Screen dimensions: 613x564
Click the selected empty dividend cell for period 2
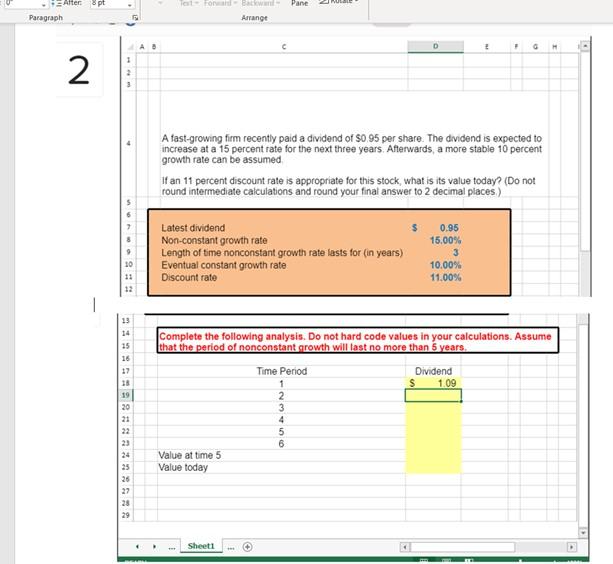point(433,396)
